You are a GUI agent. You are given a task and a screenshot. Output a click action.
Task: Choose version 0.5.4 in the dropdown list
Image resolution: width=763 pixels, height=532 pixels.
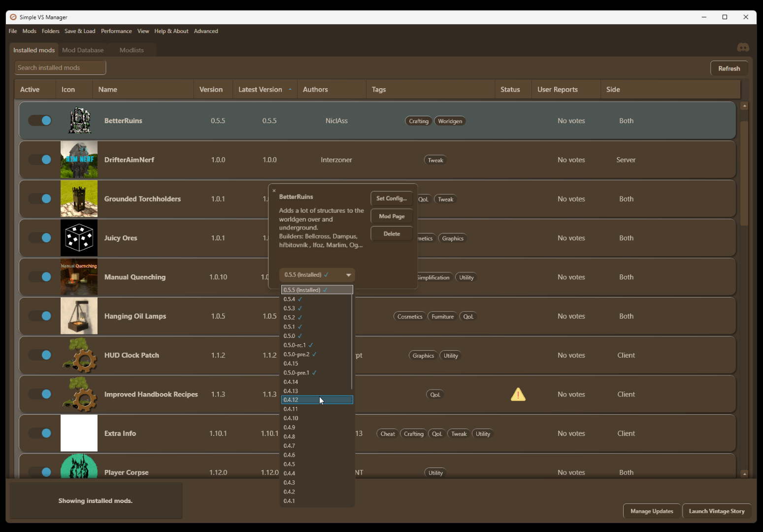317,299
